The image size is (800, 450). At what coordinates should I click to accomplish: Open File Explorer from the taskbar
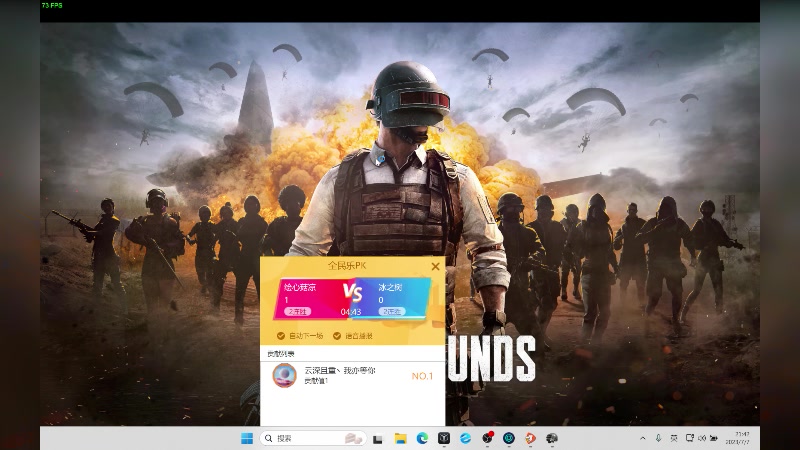[401, 438]
